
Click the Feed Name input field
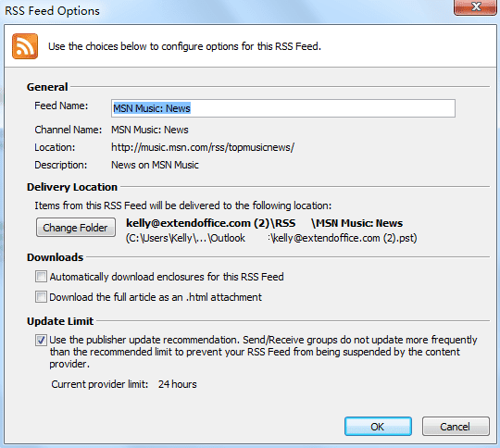coord(283,108)
